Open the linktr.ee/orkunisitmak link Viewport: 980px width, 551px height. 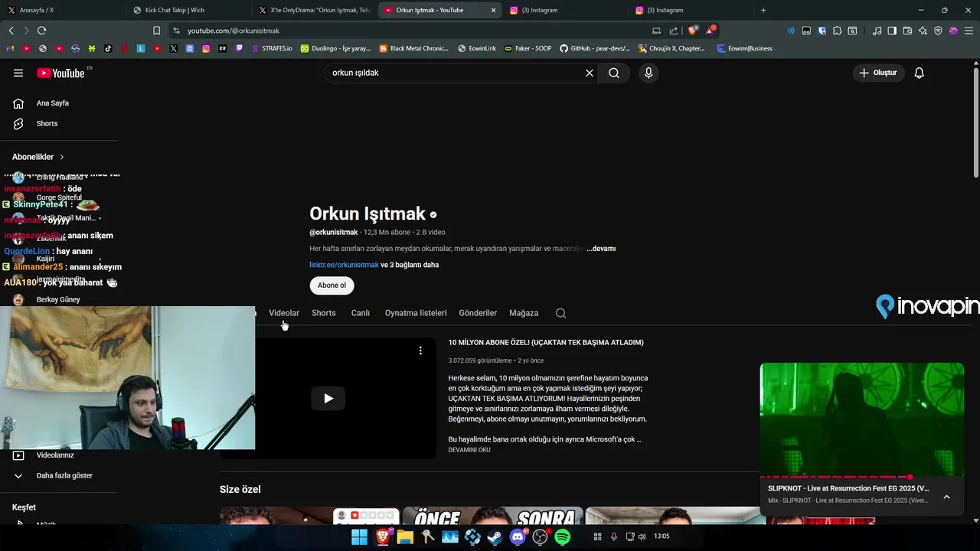[x=344, y=265]
